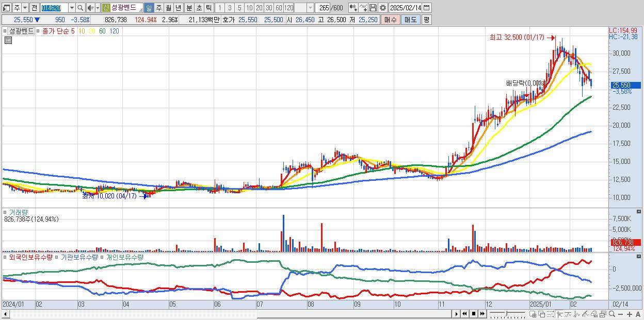Open the chart settings gear icon
The height and width of the screenshot is (320, 644).
click(383, 8)
